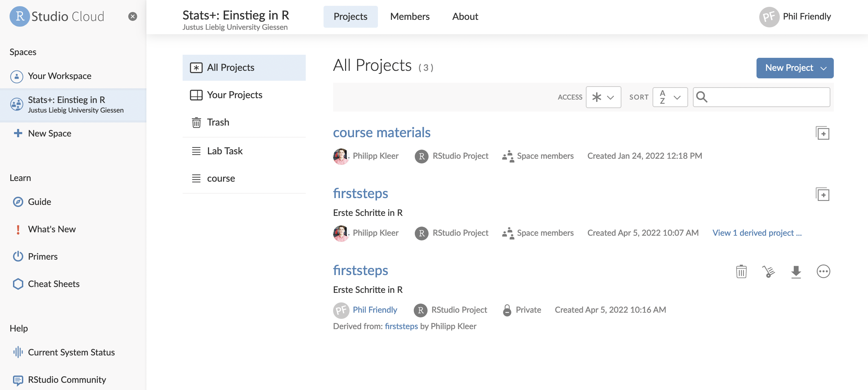Click the New Project button
Screen dimensions: 868x390
point(795,68)
